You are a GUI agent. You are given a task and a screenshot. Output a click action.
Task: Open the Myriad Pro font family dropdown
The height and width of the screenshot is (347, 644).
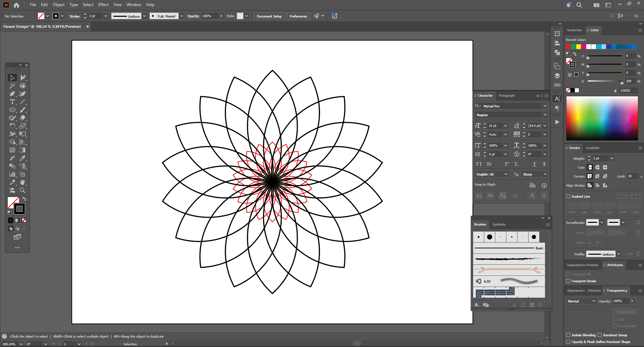tap(545, 106)
